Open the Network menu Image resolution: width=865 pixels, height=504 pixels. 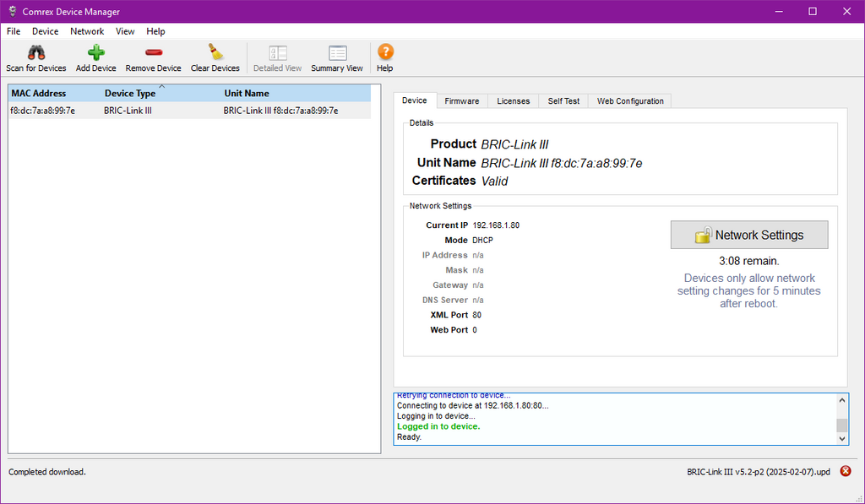coord(87,31)
